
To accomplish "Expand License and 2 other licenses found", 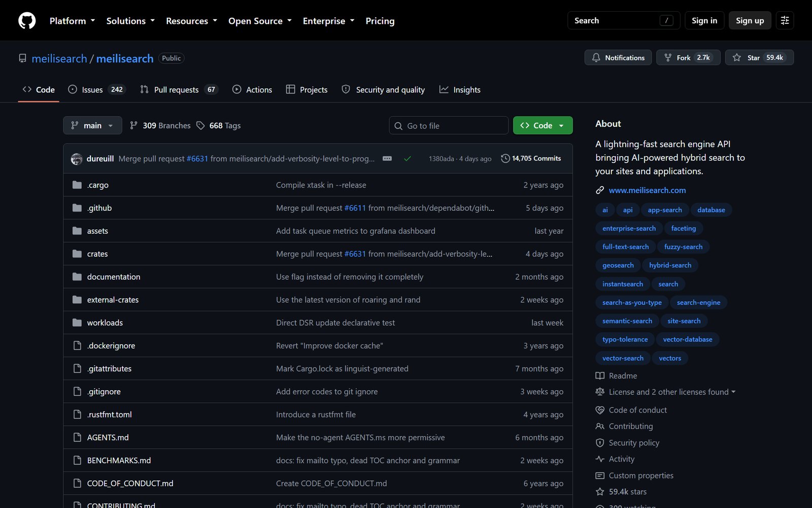I will coord(672,392).
